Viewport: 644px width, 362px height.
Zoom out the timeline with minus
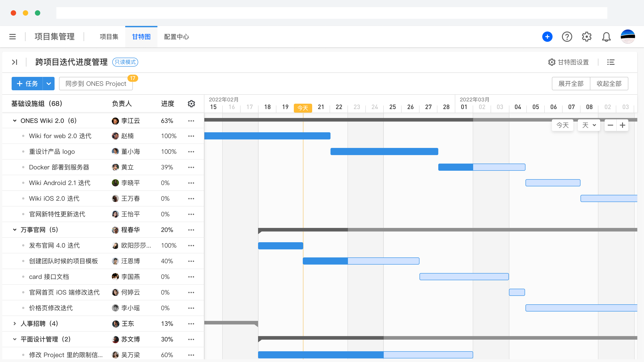610,125
